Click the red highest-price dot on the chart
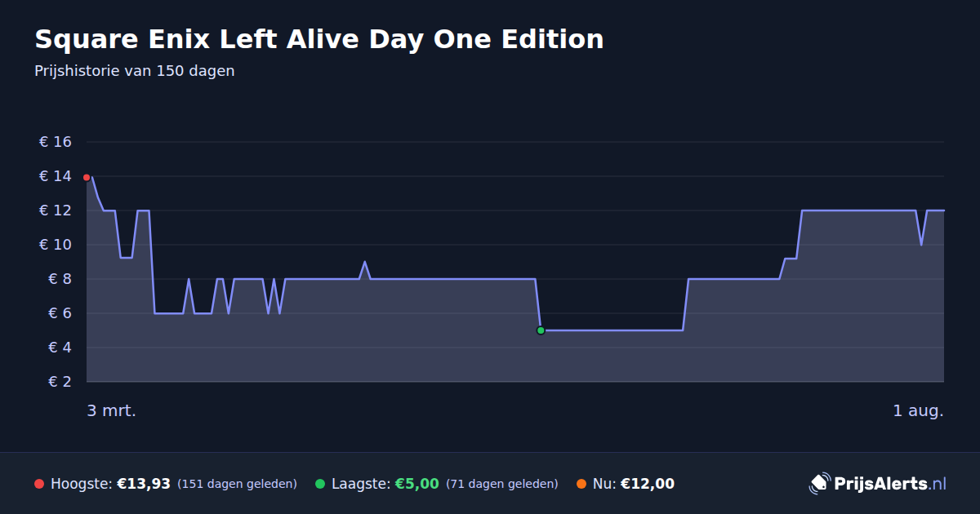Screen dimensions: 980x514 coord(87,177)
